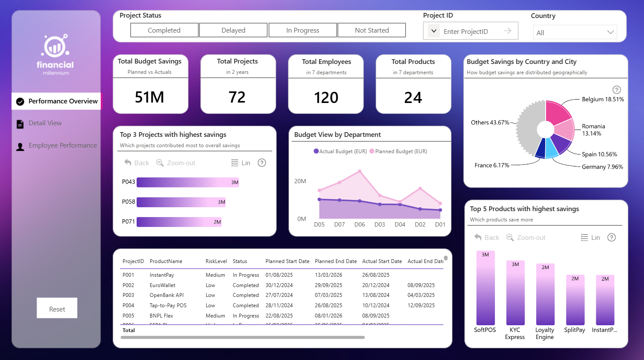Click the Financial Millennium logo
The width and height of the screenshot is (644, 360).
click(55, 54)
